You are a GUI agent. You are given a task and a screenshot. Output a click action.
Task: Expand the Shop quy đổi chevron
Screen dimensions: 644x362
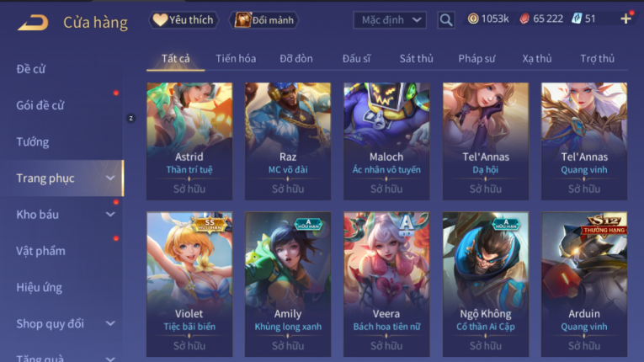pos(110,324)
